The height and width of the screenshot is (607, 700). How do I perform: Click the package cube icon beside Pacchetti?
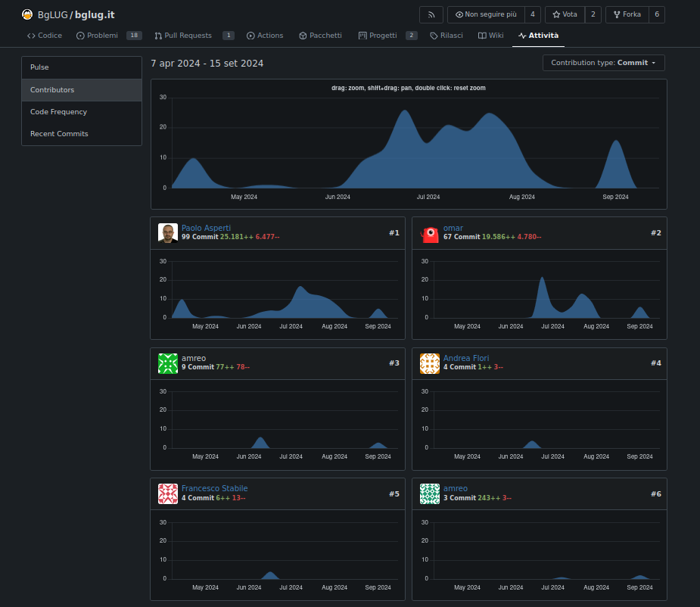[x=303, y=36]
